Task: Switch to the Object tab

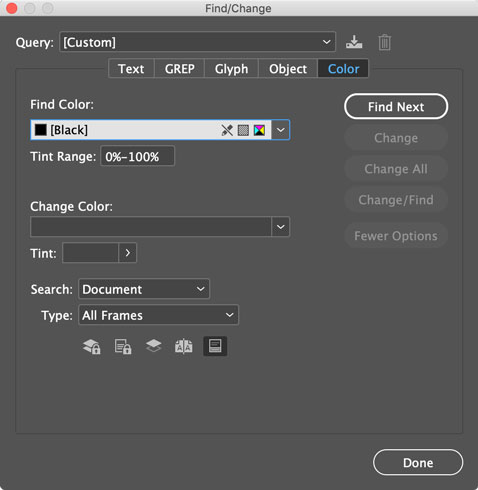Action: click(x=288, y=69)
